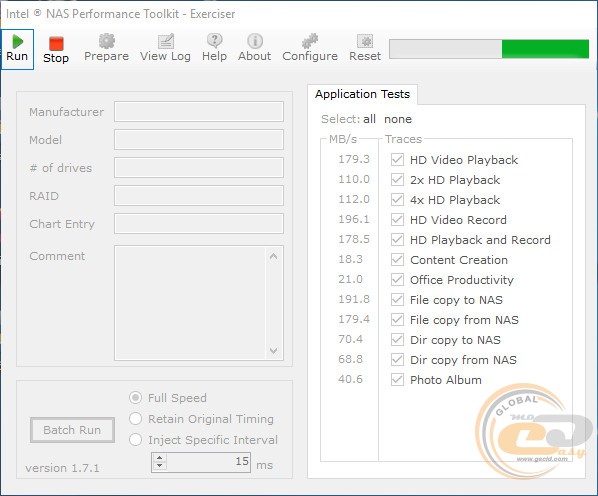
Task: Disable File copy to NAS test
Action: pyautogui.click(x=397, y=299)
